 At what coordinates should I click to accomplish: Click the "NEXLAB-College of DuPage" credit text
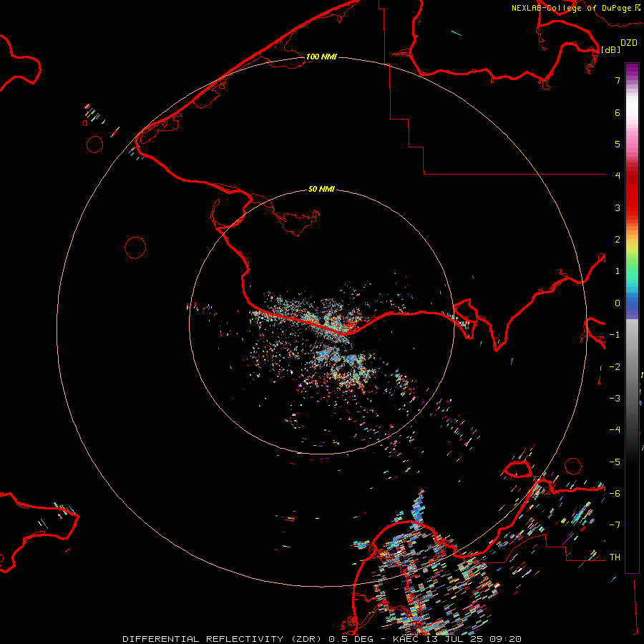[x=571, y=8]
